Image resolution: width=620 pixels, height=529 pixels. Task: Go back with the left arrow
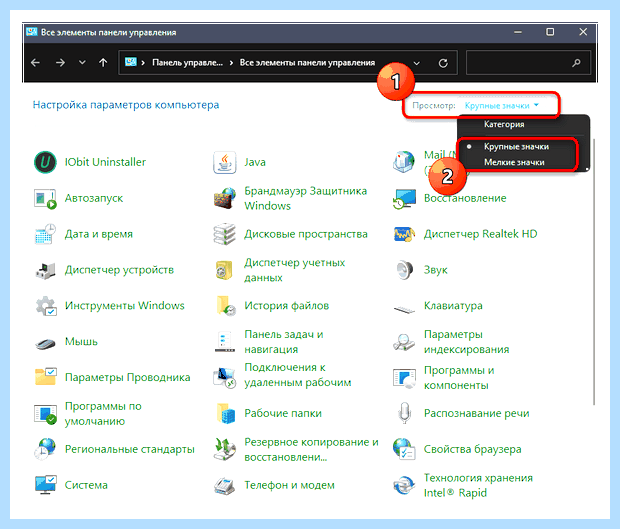click(35, 62)
